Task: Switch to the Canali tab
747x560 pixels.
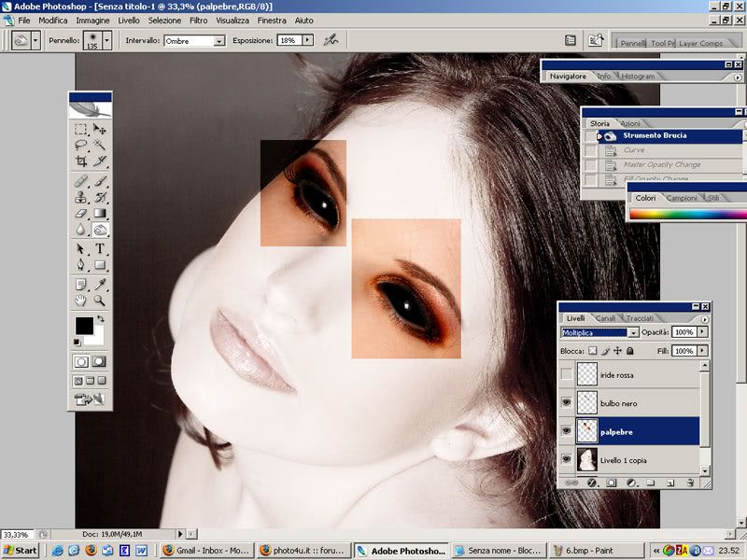Action: (605, 318)
